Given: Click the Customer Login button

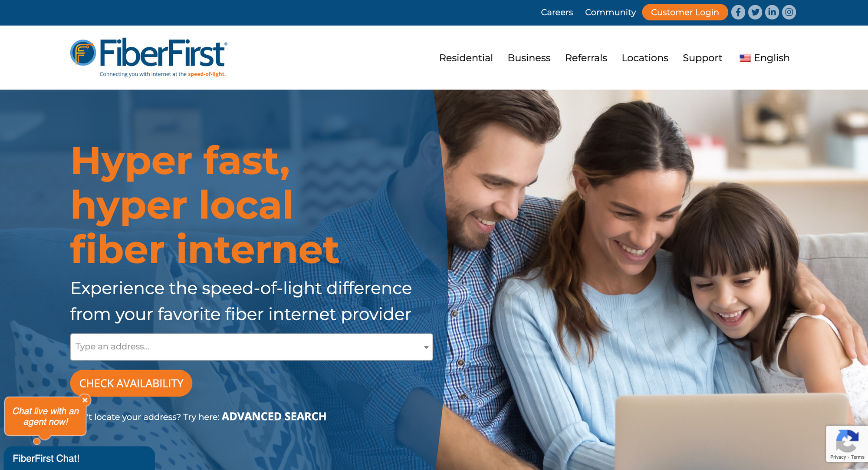Looking at the screenshot, I should 685,13.
